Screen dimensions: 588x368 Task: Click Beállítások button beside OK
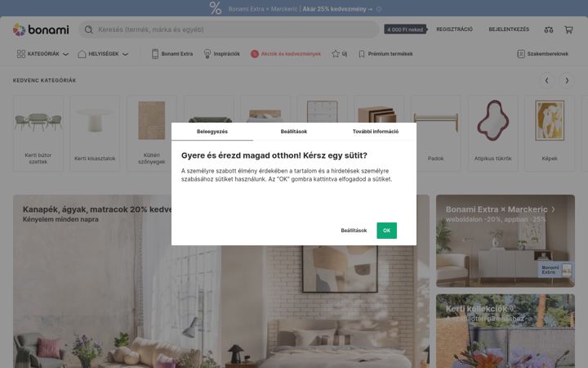(354, 230)
